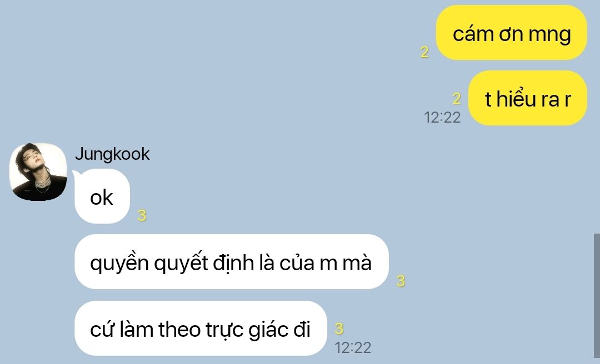Click the 12:22 timestamp after Jungkook's last message
Viewport: 600px width, 364px height.
(353, 347)
